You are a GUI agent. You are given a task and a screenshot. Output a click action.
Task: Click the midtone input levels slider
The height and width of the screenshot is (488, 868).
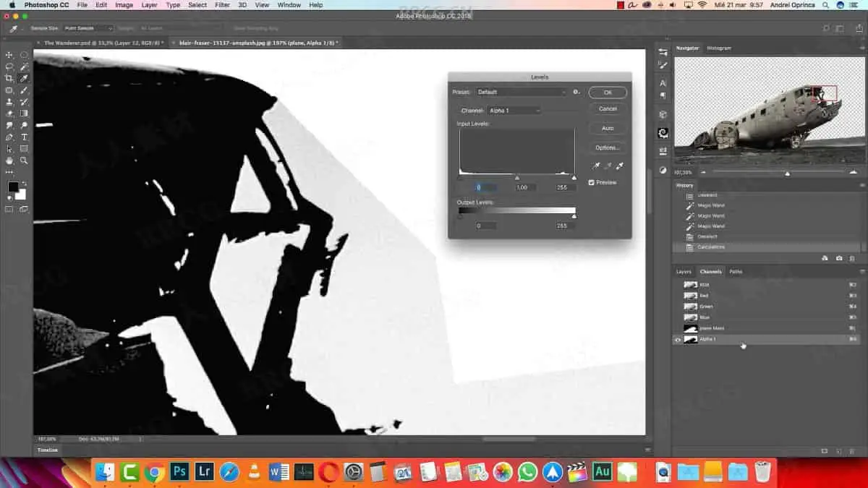coord(516,177)
